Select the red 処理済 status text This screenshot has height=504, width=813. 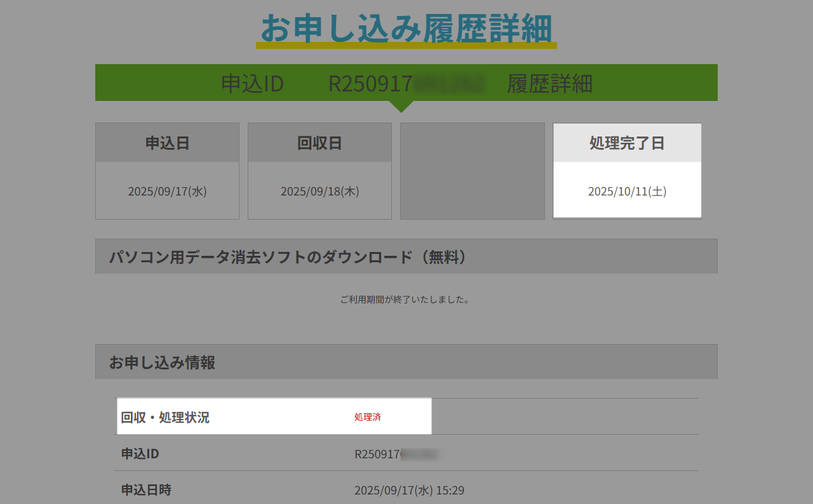pyautogui.click(x=367, y=416)
